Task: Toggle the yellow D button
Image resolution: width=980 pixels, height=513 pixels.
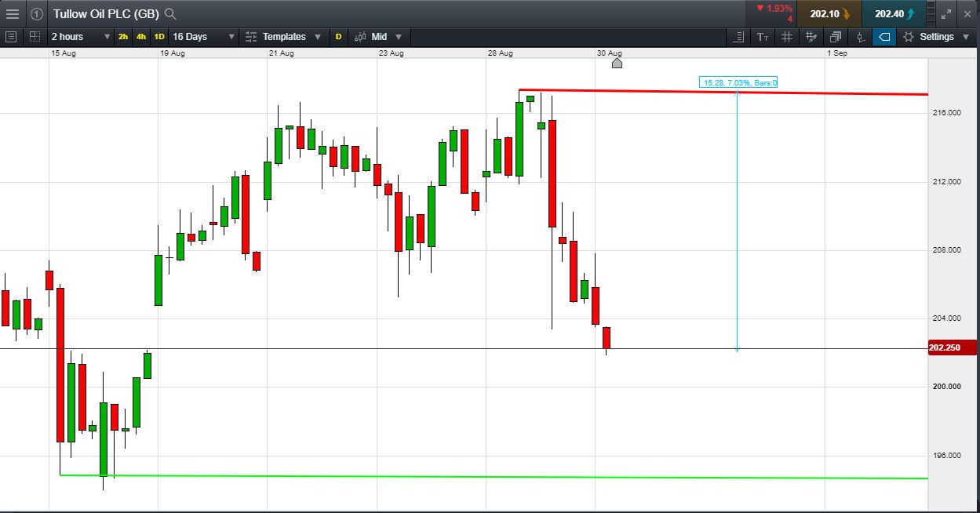Action: [x=338, y=37]
